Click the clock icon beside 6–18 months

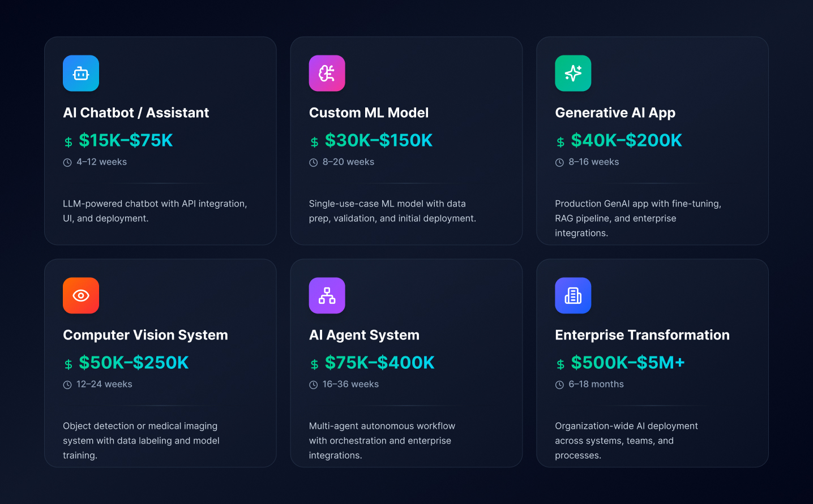559,385
